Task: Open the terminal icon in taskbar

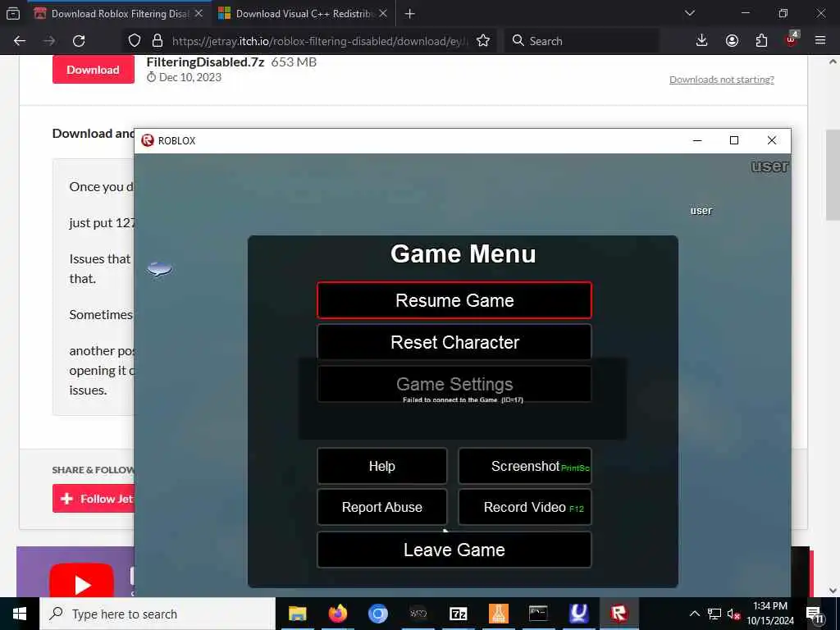Action: pyautogui.click(x=538, y=614)
